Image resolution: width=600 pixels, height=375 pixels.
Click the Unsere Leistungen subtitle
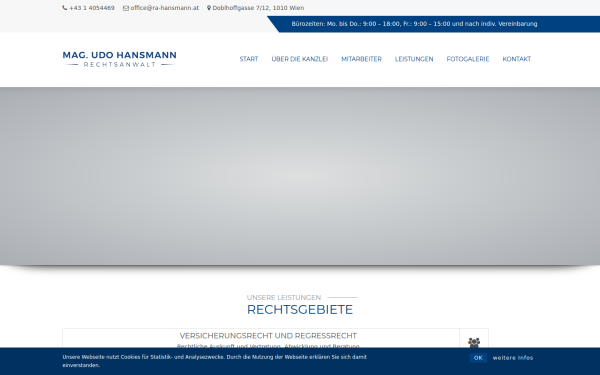pyautogui.click(x=284, y=297)
